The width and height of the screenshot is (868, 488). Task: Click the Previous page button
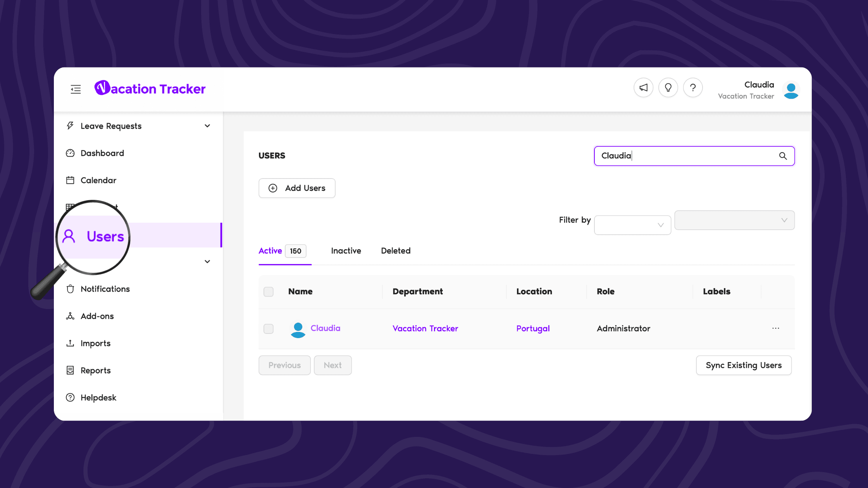(x=284, y=365)
